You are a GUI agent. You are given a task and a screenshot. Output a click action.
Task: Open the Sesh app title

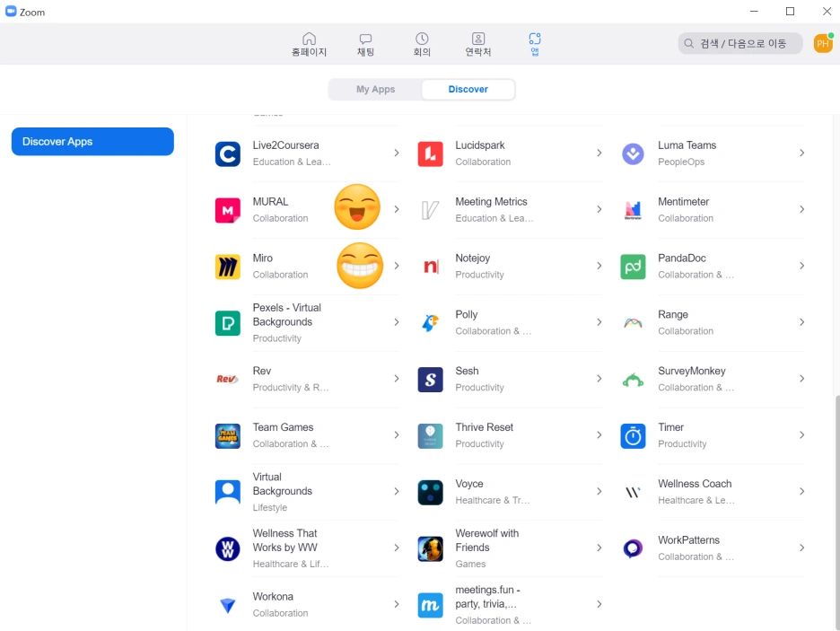[x=467, y=371]
